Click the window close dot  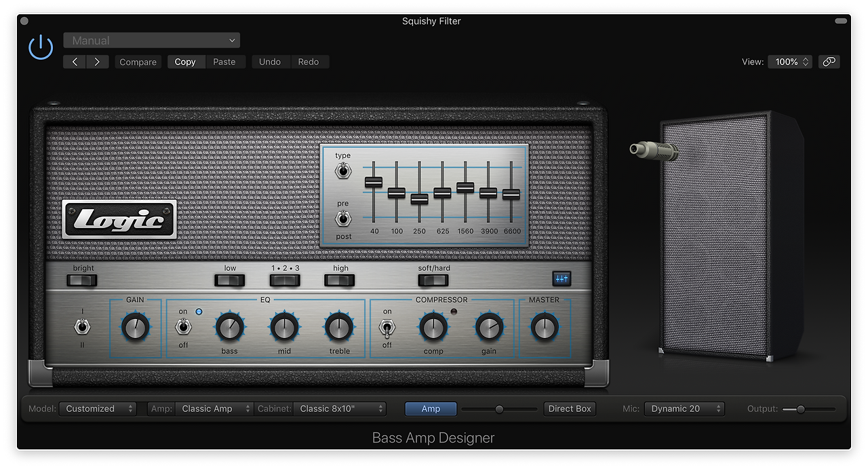(24, 21)
